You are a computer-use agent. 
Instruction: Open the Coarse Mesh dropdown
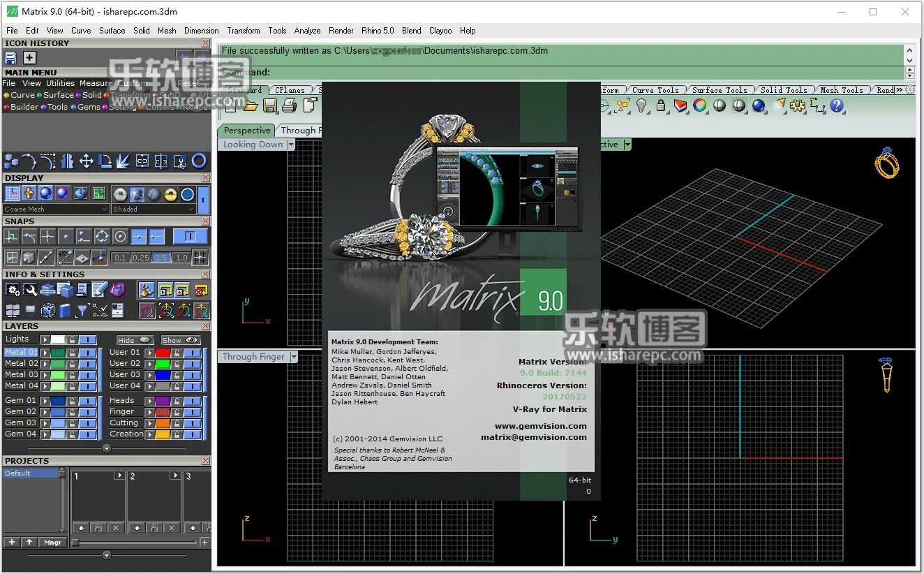coord(56,209)
